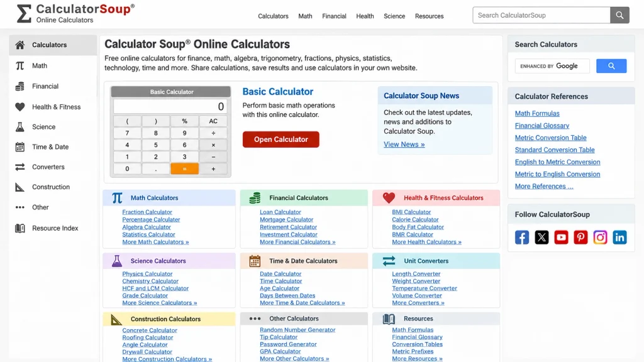Open the Mortgage Calculator link

[x=286, y=219]
